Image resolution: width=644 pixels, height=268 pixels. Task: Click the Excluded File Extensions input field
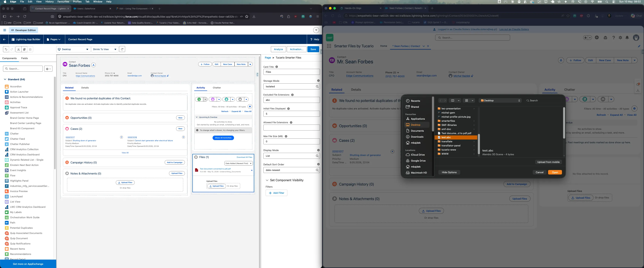pos(291,100)
